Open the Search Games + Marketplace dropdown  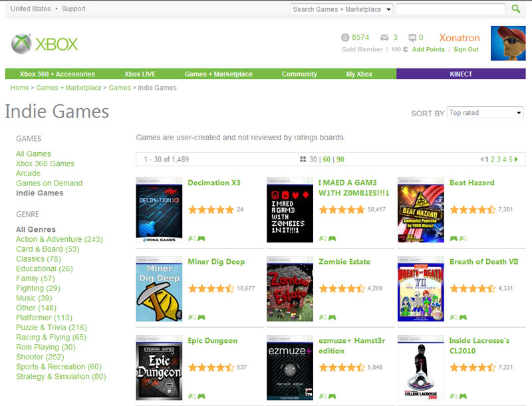click(x=341, y=9)
